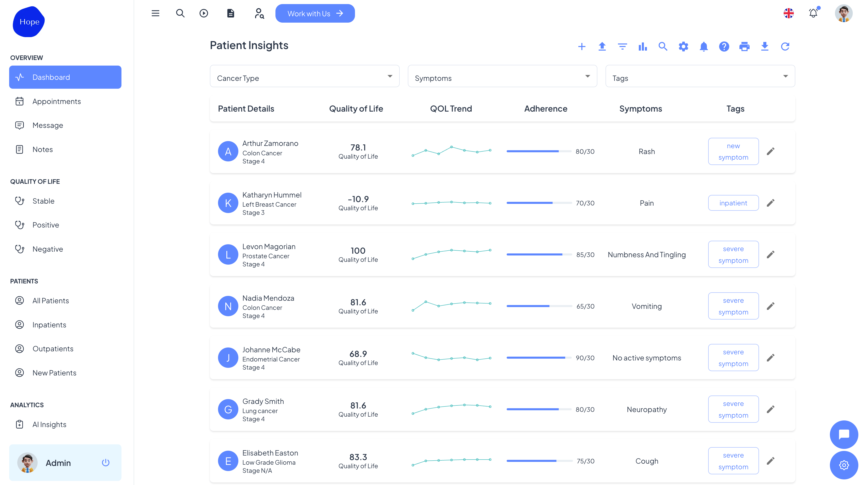Go to Stable quality of life
The image size is (868, 485).
tap(65, 201)
